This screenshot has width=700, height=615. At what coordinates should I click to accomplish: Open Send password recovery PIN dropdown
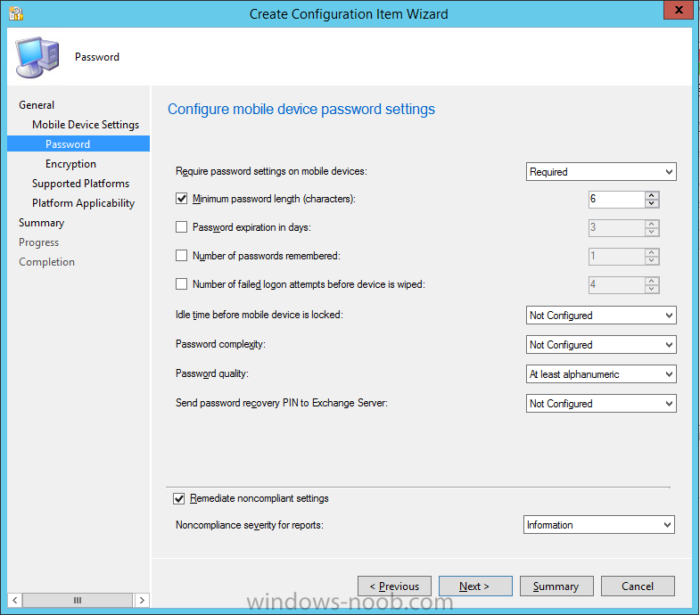[601, 404]
